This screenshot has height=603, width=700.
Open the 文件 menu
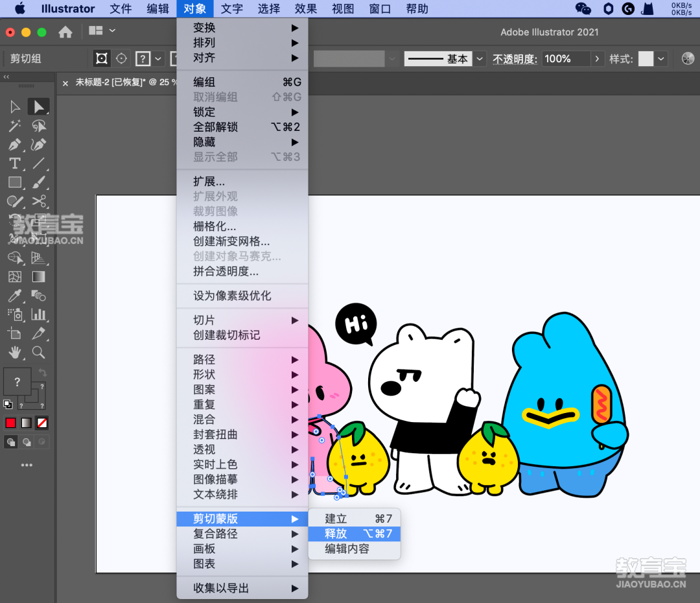click(121, 8)
